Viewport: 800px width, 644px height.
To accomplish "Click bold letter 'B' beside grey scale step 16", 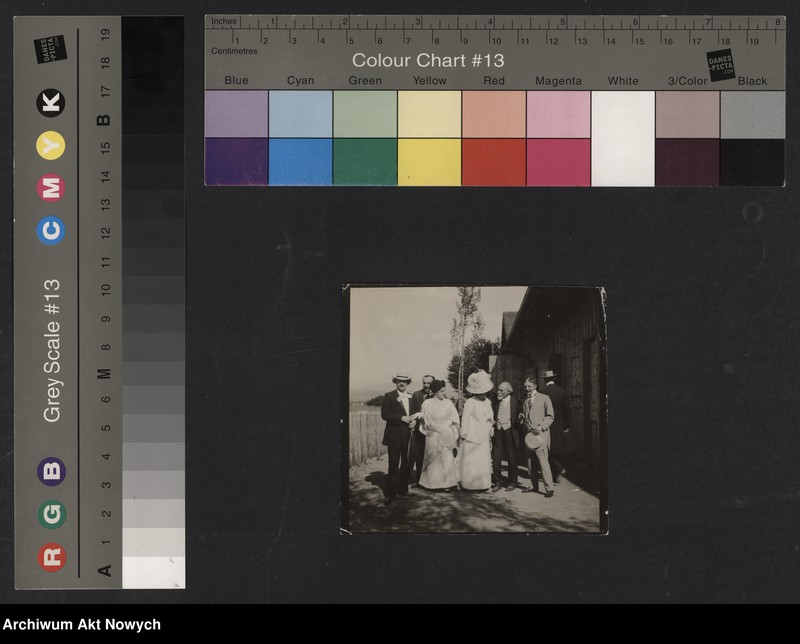I will point(104,120).
